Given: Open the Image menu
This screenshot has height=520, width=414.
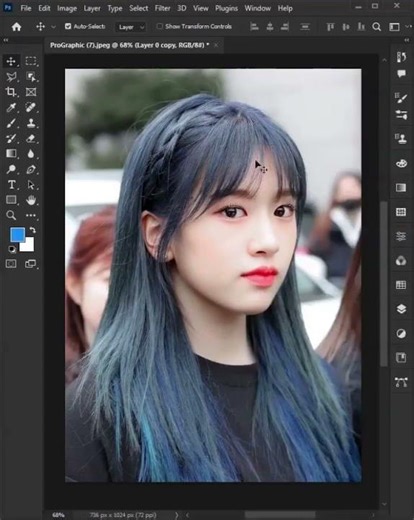Looking at the screenshot, I should tap(67, 8).
